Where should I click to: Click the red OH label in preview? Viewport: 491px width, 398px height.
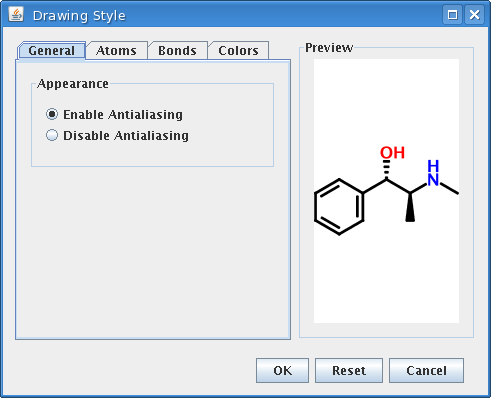(392, 153)
